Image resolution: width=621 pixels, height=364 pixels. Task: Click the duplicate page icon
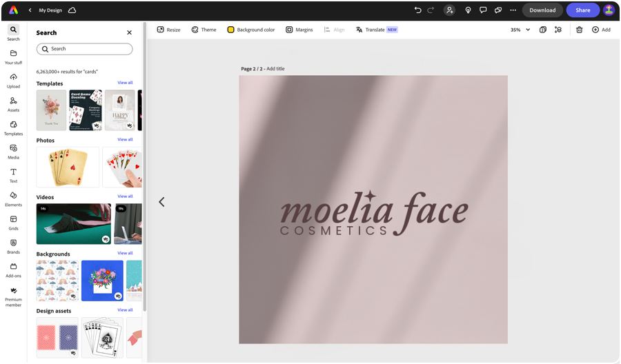(543, 30)
